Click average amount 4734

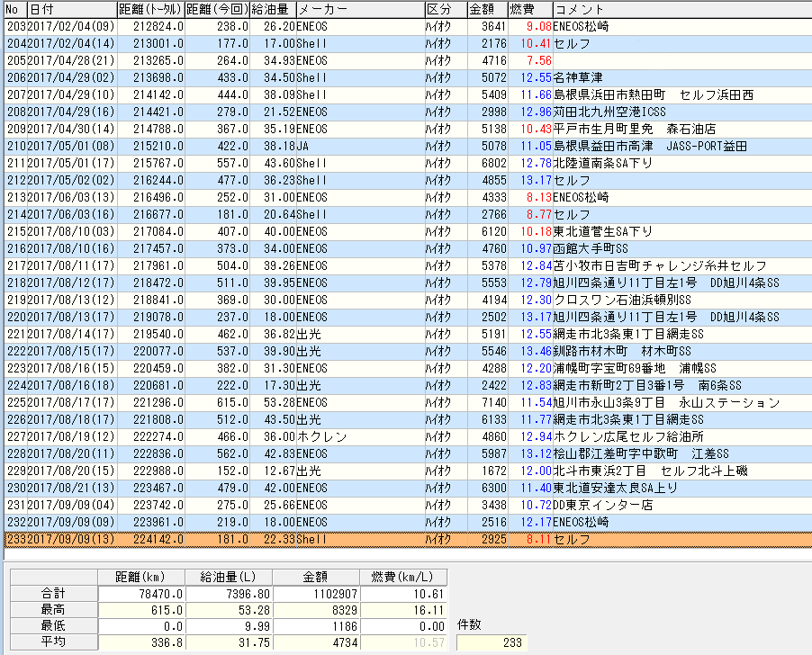click(316, 642)
